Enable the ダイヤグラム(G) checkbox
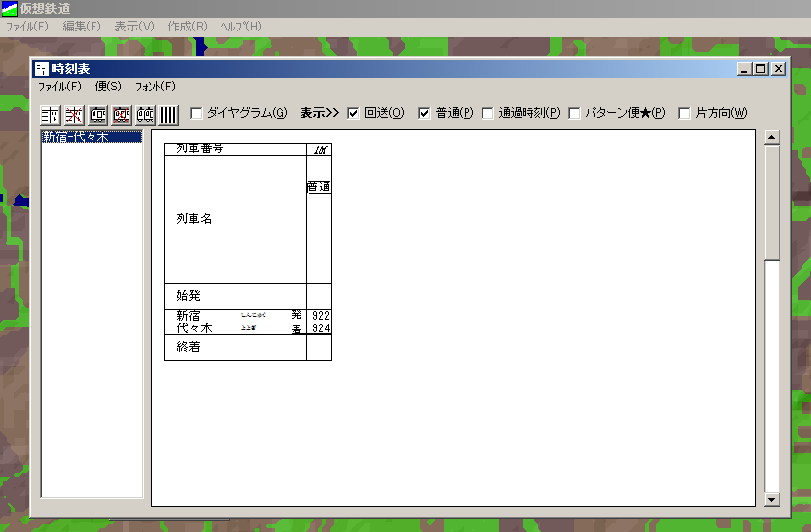Screen dimensions: 811x532 pyautogui.click(x=196, y=113)
